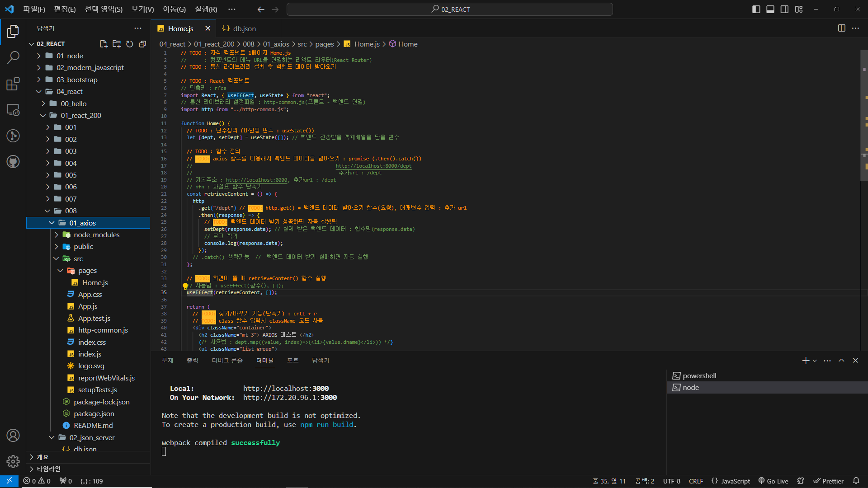
Task: Click the Prettier status bar button
Action: [828, 481]
